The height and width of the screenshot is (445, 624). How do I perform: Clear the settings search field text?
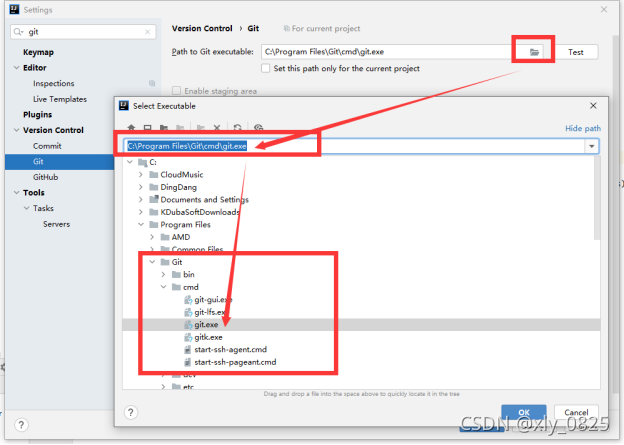[x=148, y=32]
